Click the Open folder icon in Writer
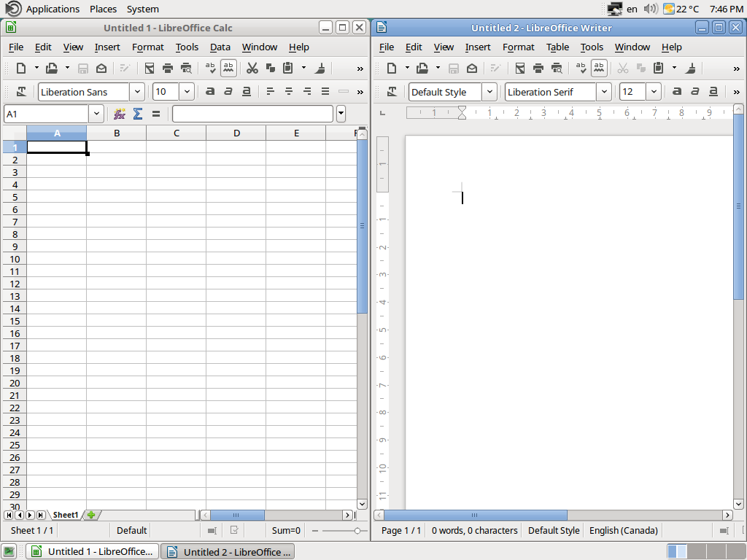 coord(422,68)
